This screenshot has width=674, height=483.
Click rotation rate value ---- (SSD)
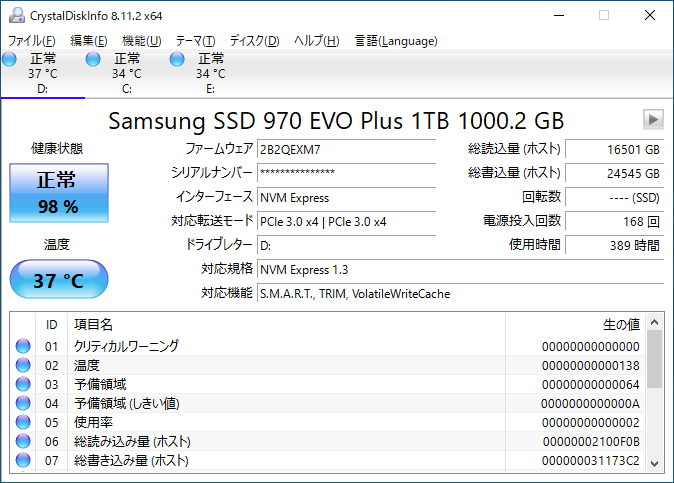(x=615, y=198)
